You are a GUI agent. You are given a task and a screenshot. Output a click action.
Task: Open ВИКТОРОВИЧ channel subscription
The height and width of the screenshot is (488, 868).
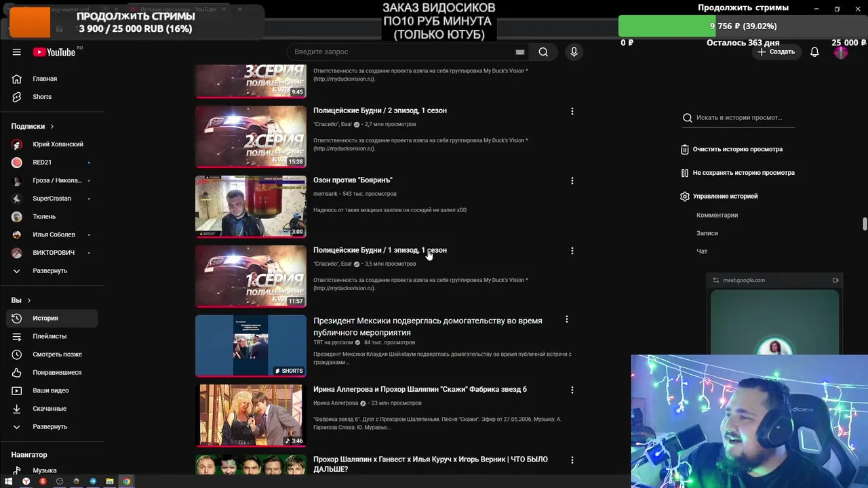click(x=52, y=253)
